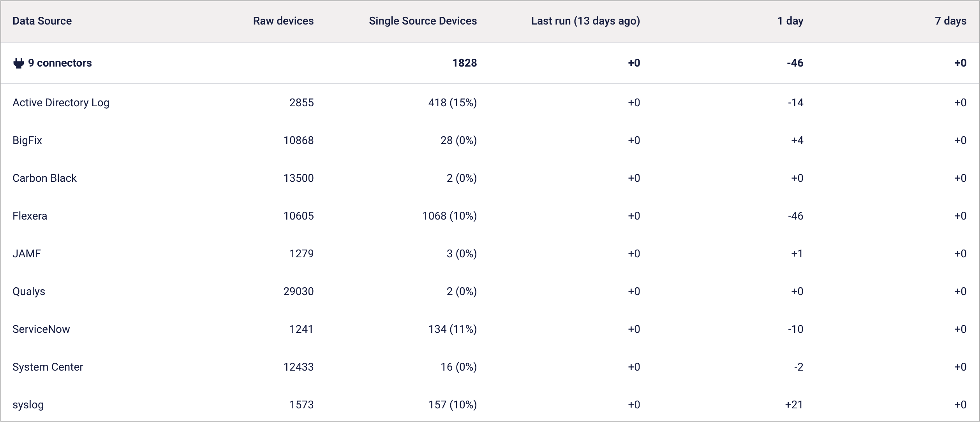Click the 7 days column header
Image resolution: width=980 pixels, height=422 pixels.
click(x=950, y=21)
